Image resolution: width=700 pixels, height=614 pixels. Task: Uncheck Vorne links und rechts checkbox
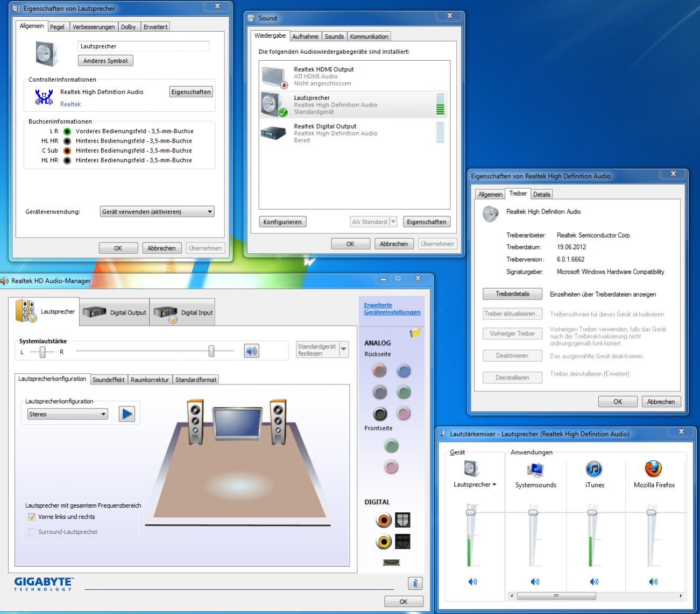[32, 517]
